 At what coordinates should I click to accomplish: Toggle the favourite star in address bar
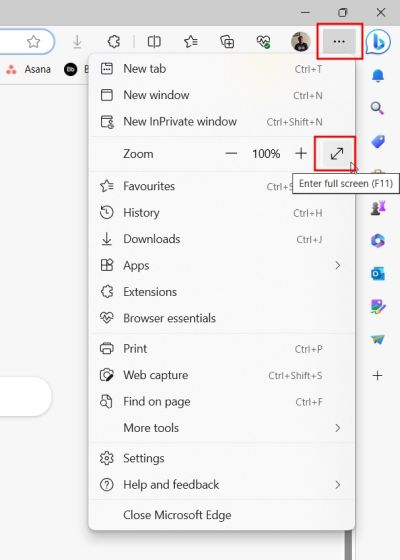tap(34, 42)
